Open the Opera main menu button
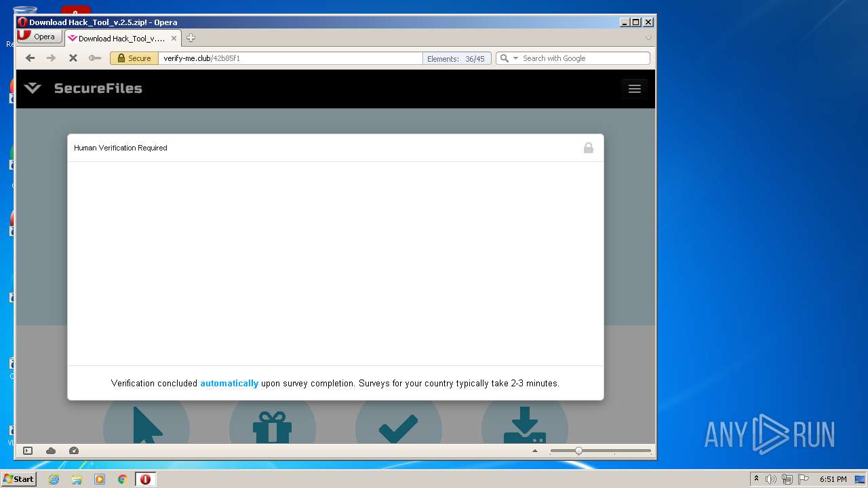 (40, 37)
